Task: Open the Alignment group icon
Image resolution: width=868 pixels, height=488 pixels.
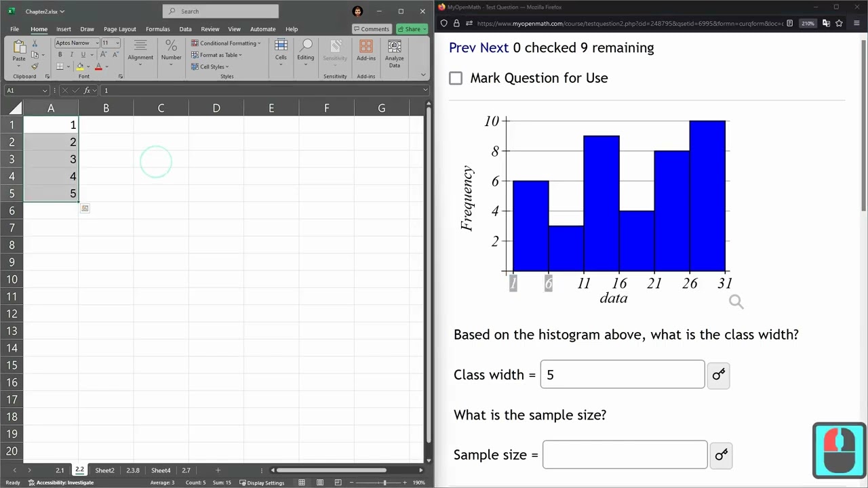Action: 140,46
